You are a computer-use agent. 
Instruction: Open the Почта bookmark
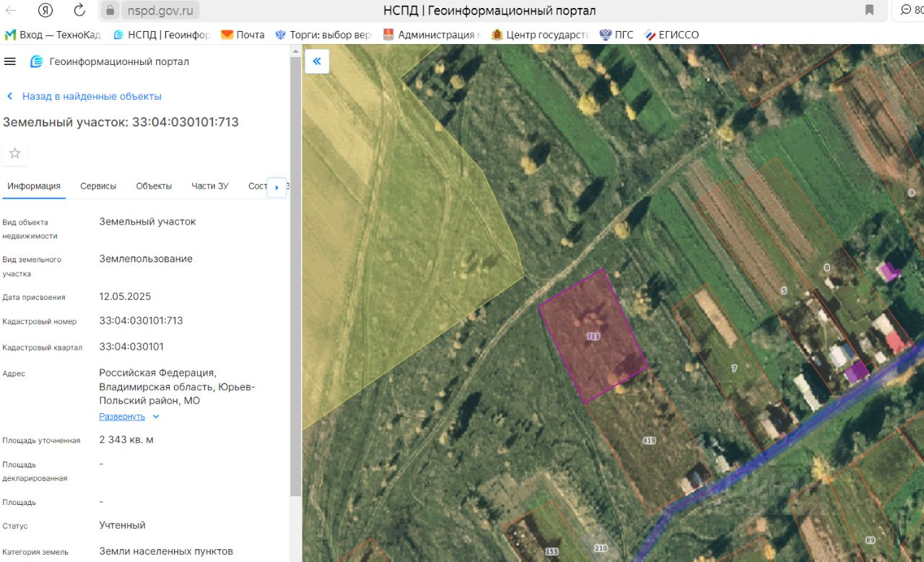(x=243, y=35)
